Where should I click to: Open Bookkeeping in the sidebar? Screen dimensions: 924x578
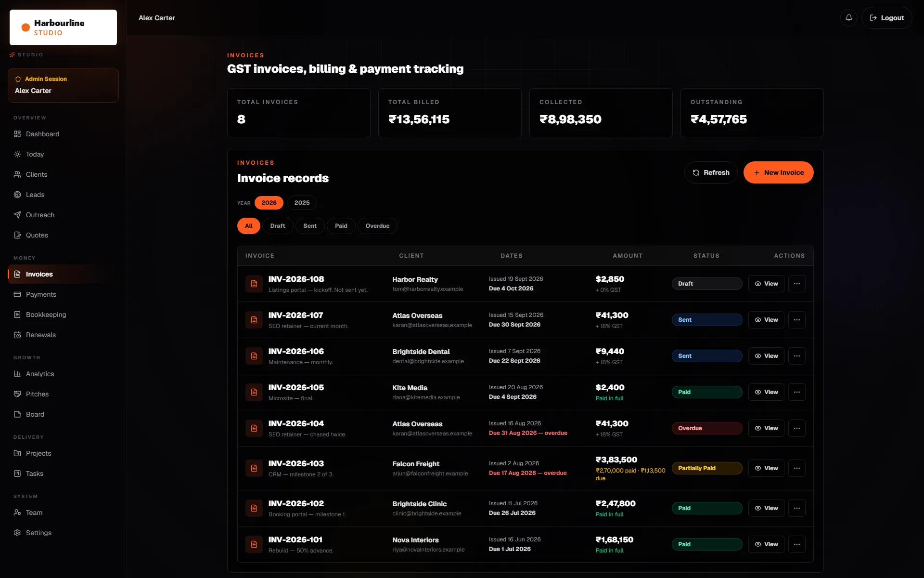click(x=63, y=315)
